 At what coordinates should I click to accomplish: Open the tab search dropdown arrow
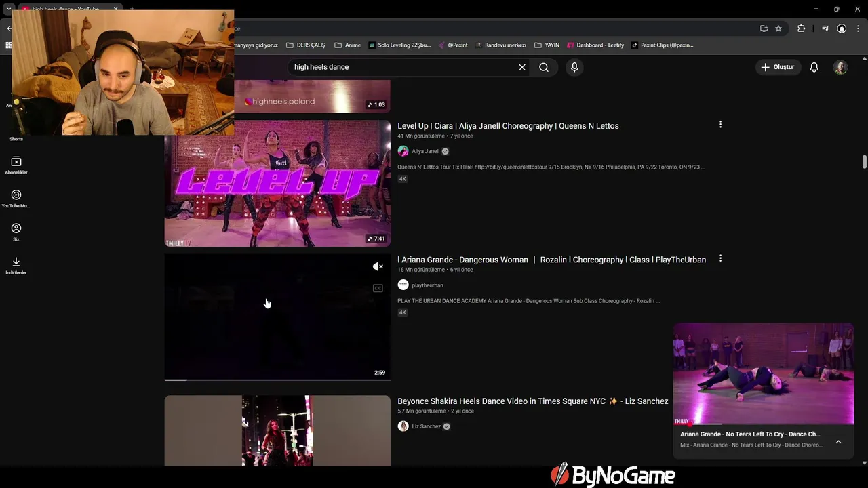(9, 9)
